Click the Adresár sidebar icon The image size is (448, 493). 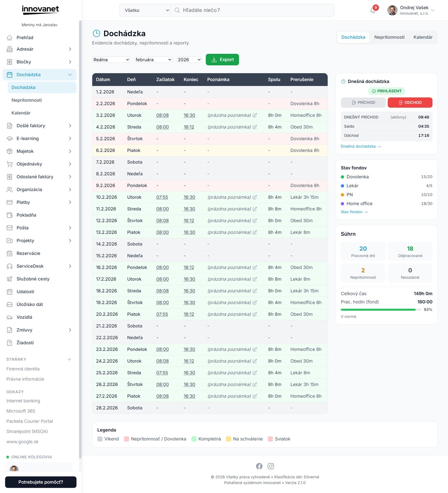[10, 49]
